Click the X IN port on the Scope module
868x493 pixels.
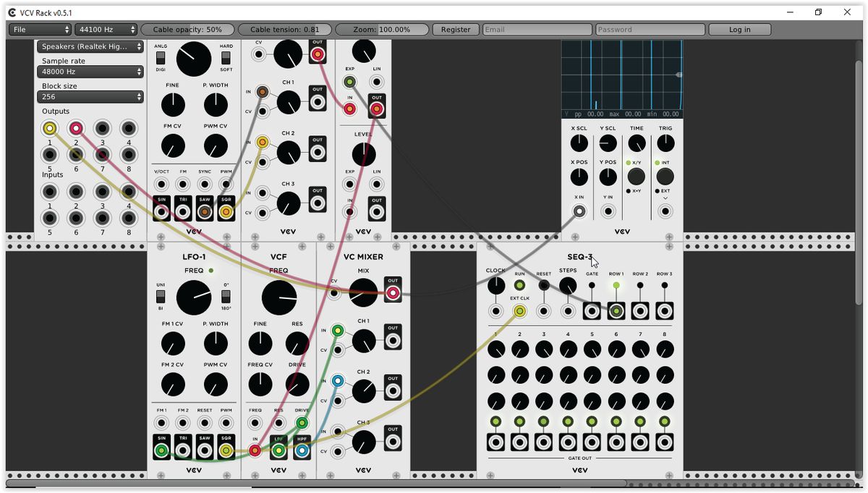579,211
